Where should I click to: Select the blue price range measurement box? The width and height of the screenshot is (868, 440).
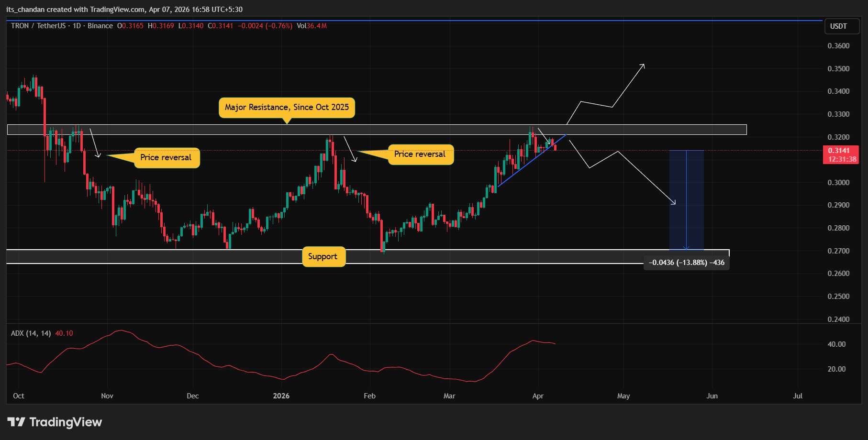686,200
